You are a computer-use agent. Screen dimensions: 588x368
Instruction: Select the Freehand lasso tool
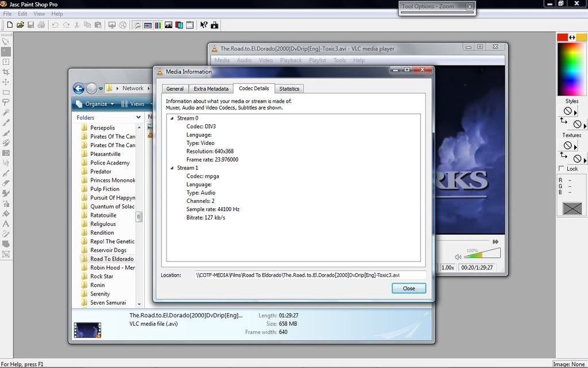point(6,102)
